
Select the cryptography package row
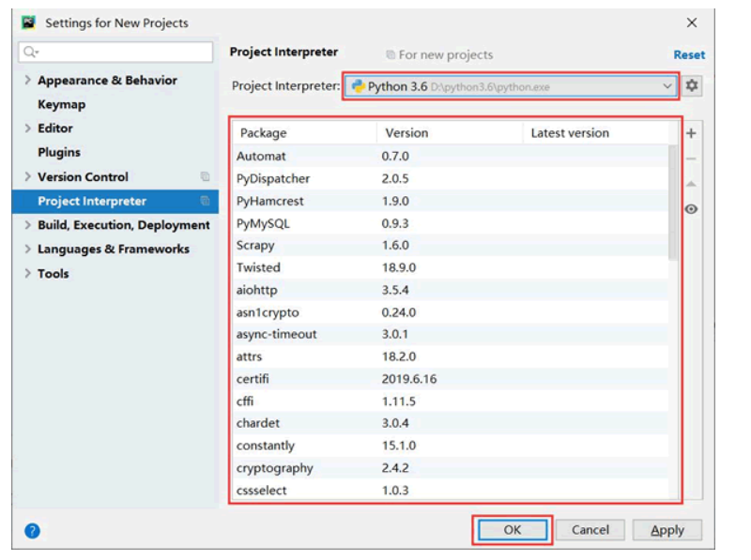[451, 468]
